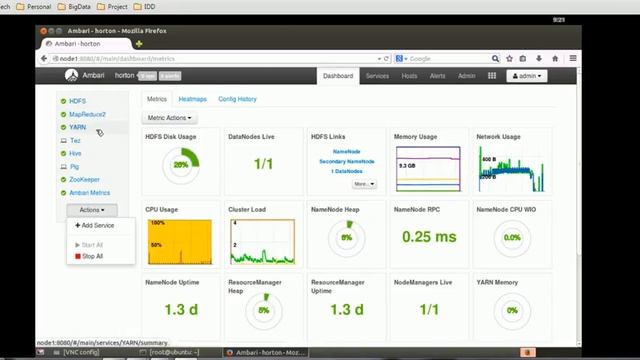Click Hive green status icon
Image resolution: width=640 pixels, height=360 pixels.
pos(63,153)
